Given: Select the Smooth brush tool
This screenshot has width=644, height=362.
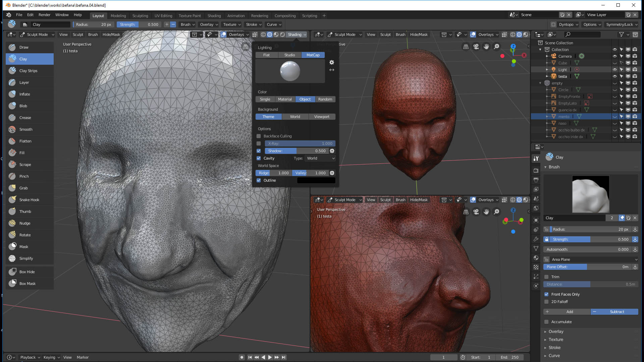Looking at the screenshot, I should 30,129.
